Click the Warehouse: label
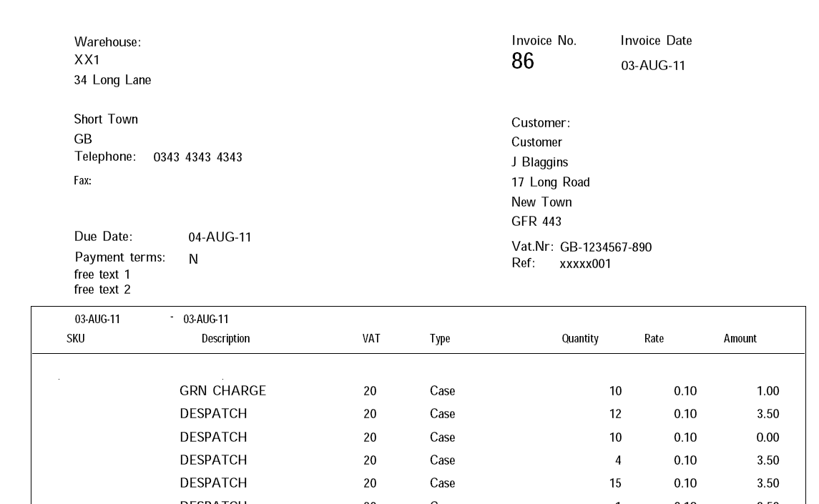819x504 pixels. pyautogui.click(x=107, y=41)
